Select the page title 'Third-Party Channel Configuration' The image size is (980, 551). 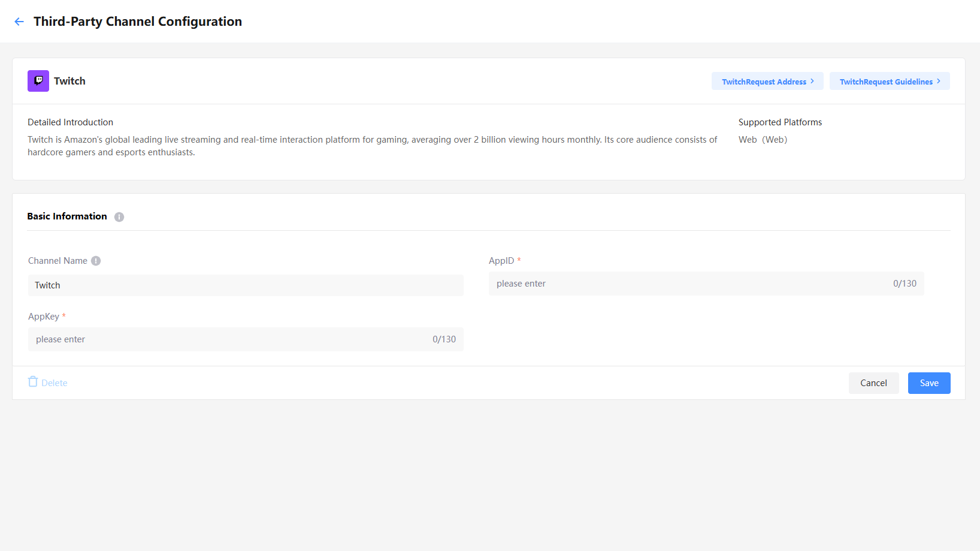(x=138, y=22)
